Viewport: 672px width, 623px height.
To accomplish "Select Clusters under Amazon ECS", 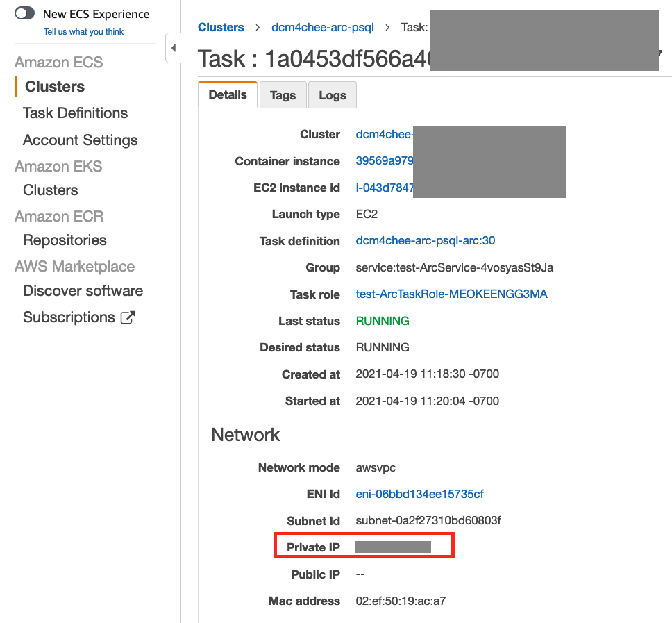I will tap(55, 87).
